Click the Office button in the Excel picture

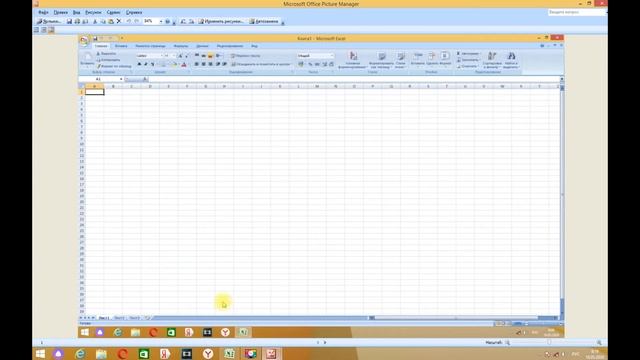click(x=84, y=40)
